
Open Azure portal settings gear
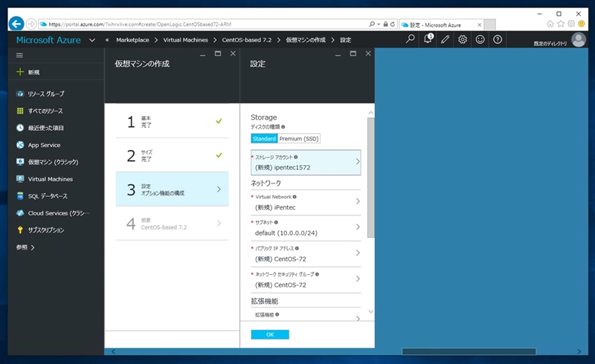(x=463, y=39)
